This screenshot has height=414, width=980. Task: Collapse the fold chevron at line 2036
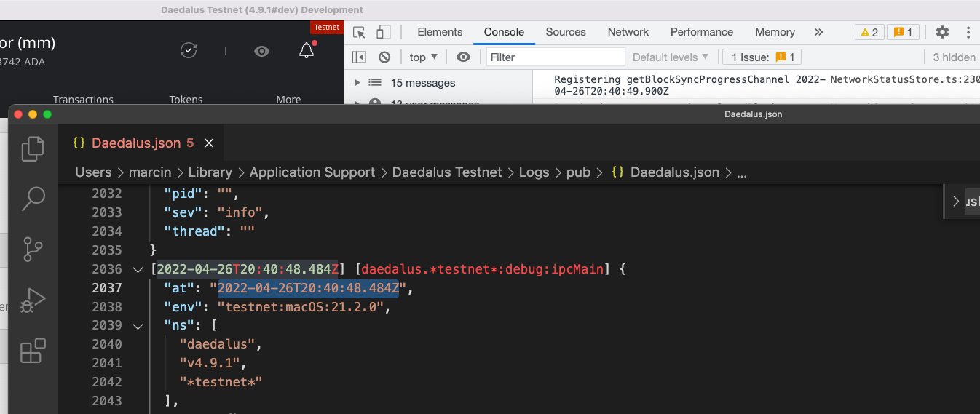138,269
